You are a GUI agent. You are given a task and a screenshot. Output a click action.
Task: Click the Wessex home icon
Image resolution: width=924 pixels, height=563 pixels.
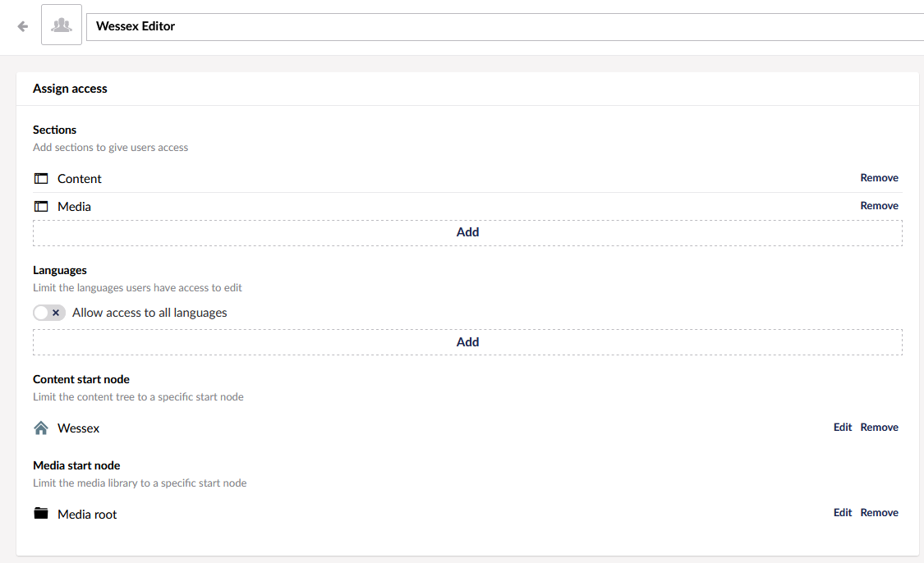(x=41, y=428)
